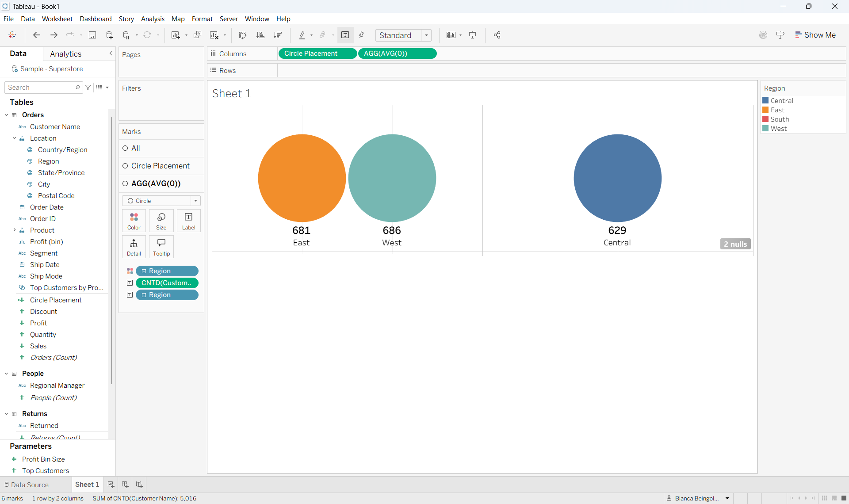Sort descending using the toolbar icon
The height and width of the screenshot is (504, 849).
(278, 35)
